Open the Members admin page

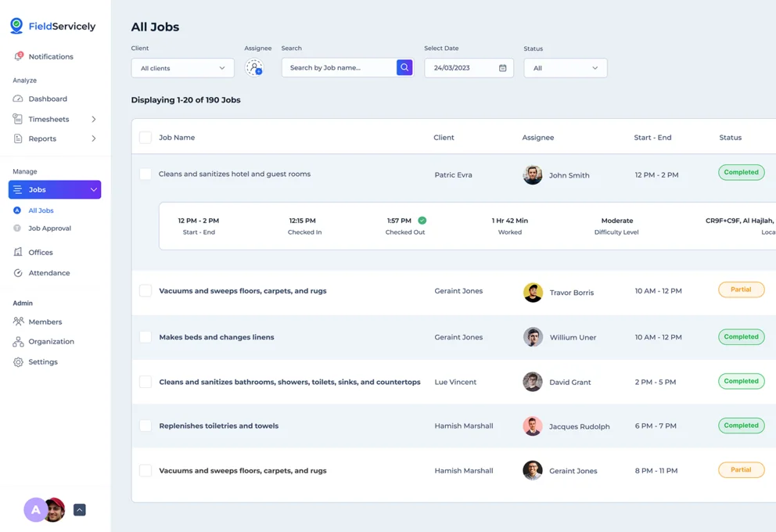(47, 322)
